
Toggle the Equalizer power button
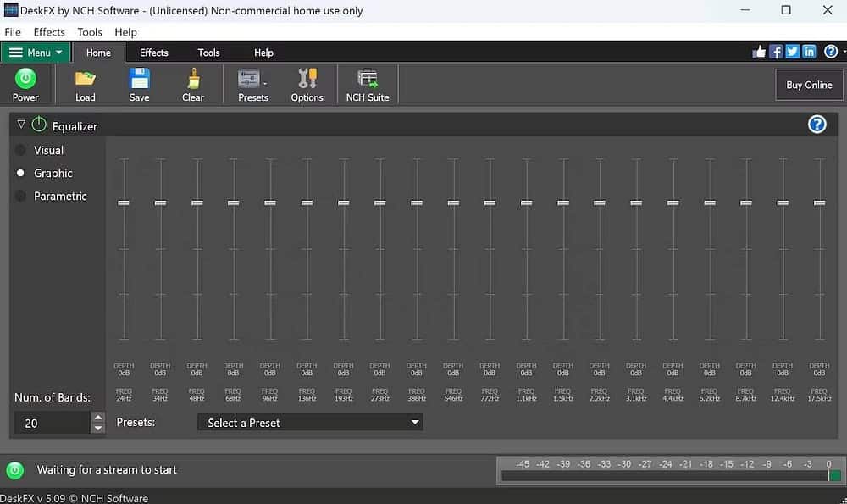(x=38, y=124)
